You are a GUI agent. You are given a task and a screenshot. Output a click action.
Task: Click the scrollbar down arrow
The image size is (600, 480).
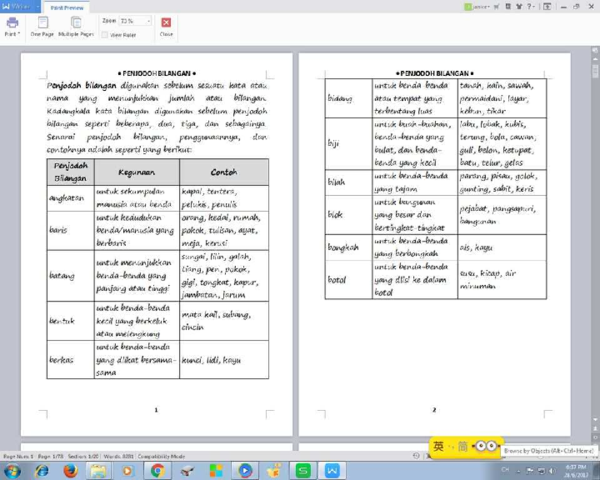595,419
